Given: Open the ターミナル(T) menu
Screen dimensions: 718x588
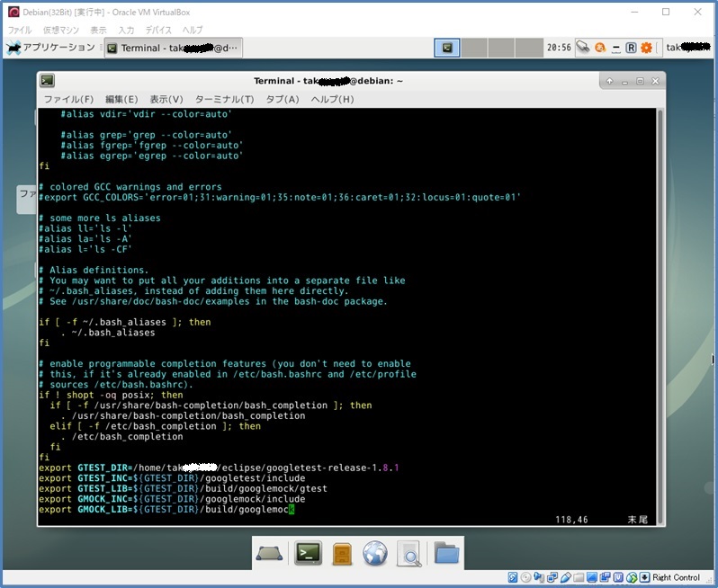Looking at the screenshot, I should pyautogui.click(x=224, y=99).
